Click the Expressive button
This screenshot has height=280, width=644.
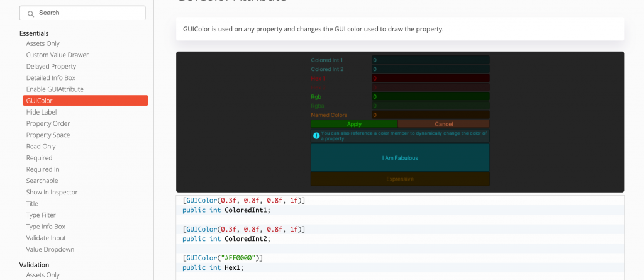click(x=400, y=179)
